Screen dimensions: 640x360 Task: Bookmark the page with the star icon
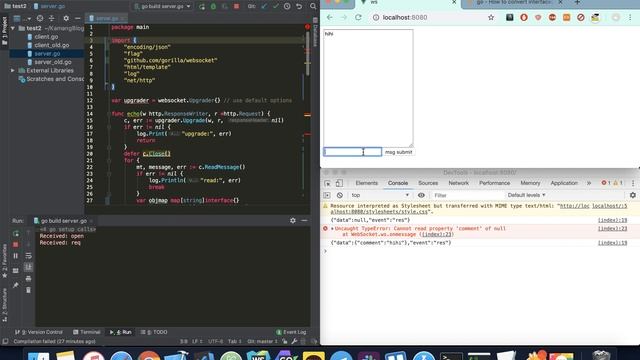coord(491,18)
